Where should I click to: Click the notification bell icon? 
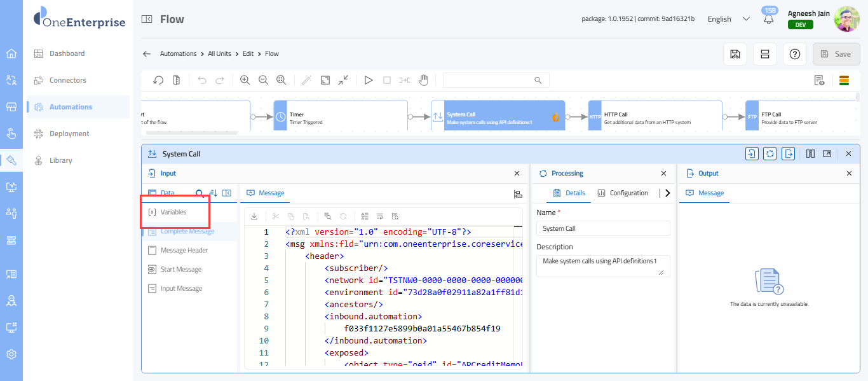pos(769,20)
